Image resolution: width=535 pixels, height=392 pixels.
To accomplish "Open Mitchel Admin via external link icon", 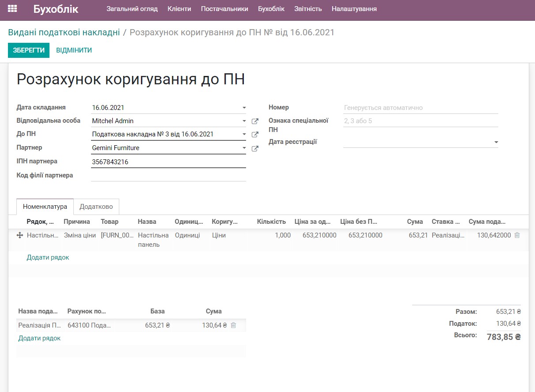I will [x=255, y=121].
